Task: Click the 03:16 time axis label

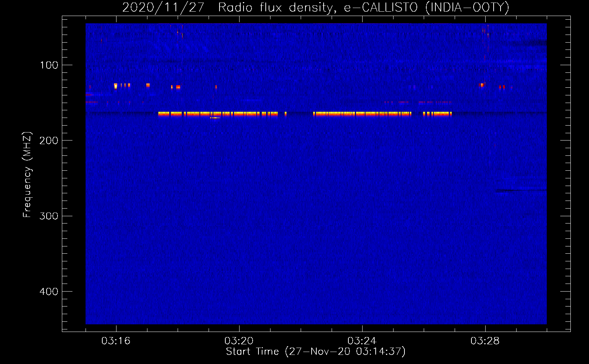Action: 116,341
